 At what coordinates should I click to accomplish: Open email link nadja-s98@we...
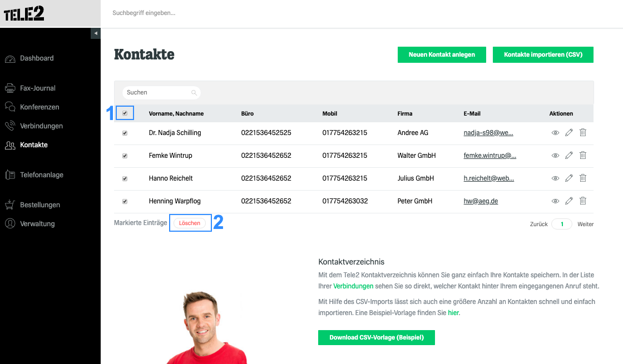tap(488, 133)
